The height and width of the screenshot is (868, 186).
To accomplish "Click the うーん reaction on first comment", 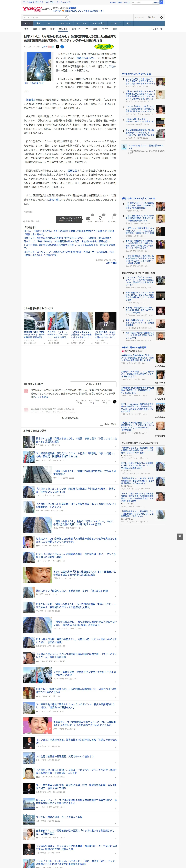I will [x=106, y=402].
